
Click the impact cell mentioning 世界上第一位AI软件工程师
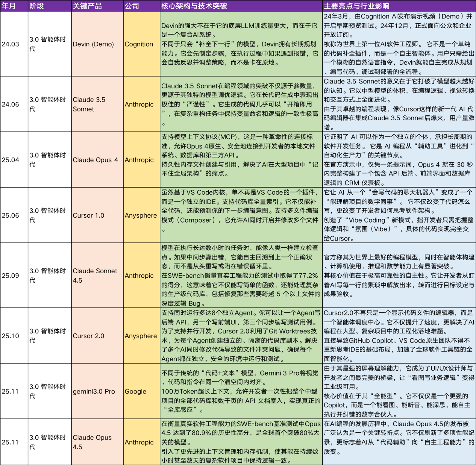(x=399, y=44)
